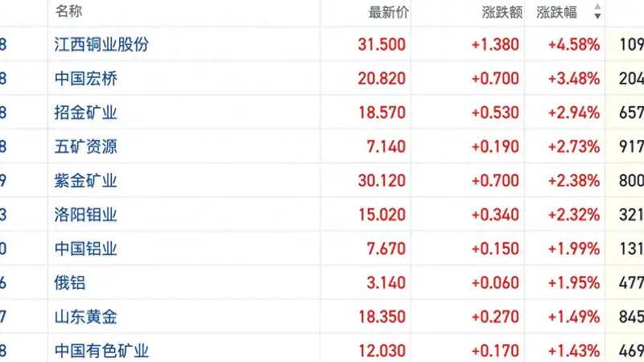Open the 俄铝 stock link
Image resolution: width=644 pixels, height=362 pixels.
pos(70,283)
